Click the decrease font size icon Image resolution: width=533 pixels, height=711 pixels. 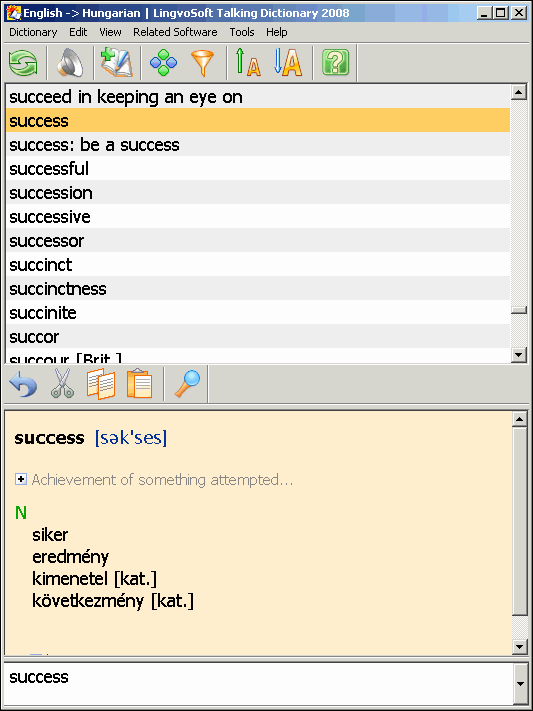tap(288, 63)
